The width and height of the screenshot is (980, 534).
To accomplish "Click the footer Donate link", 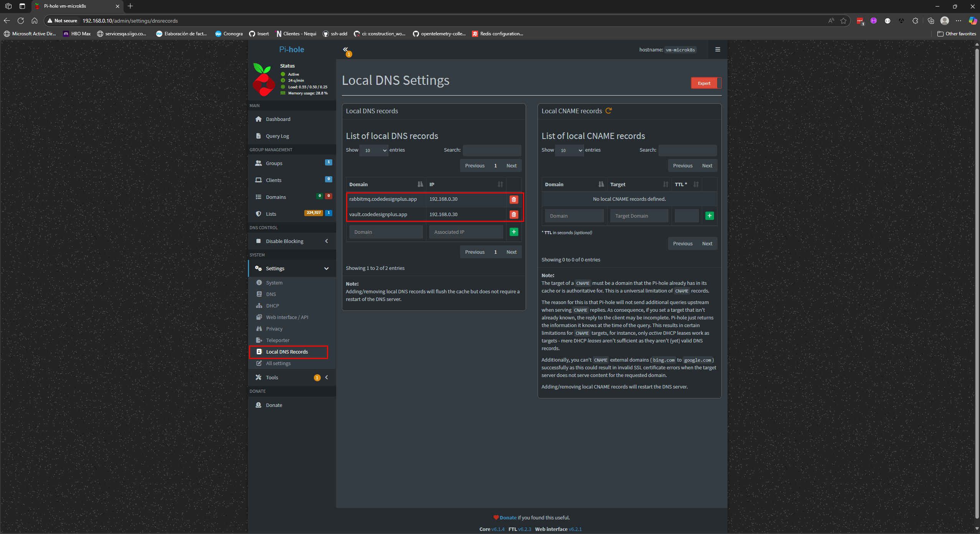I will point(508,517).
